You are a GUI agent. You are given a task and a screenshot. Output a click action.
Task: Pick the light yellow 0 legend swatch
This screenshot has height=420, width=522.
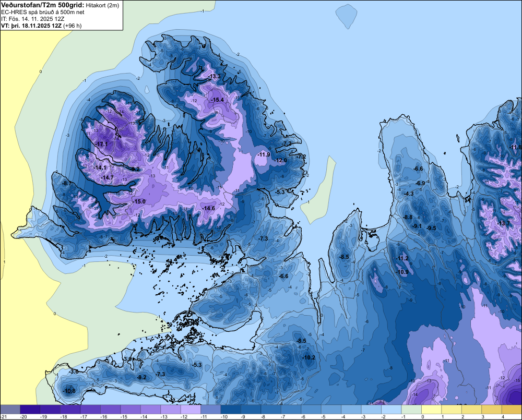click(x=432, y=409)
